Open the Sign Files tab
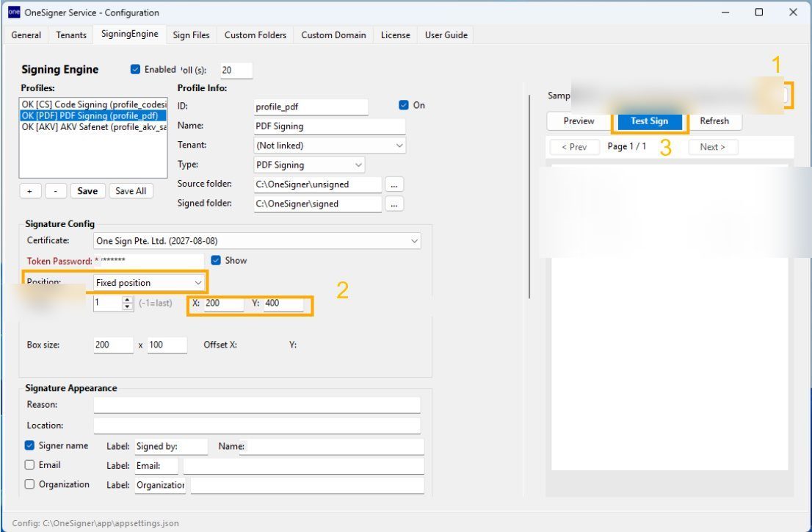This screenshot has height=532, width=812. [191, 35]
